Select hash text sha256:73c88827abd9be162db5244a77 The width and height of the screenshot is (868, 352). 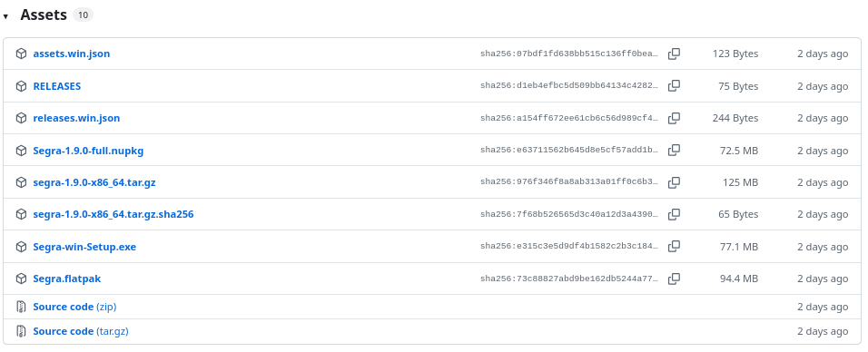[569, 279]
